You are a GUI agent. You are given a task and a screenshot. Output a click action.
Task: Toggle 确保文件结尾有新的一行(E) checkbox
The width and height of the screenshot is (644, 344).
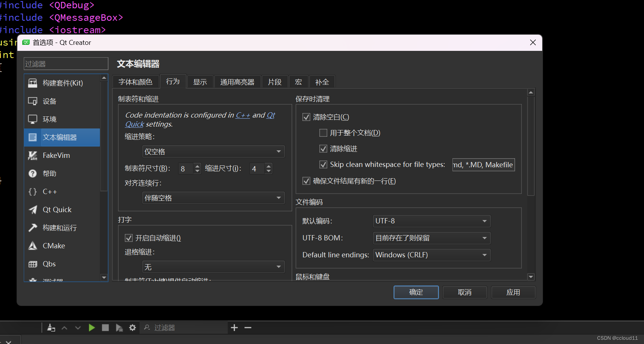point(306,181)
